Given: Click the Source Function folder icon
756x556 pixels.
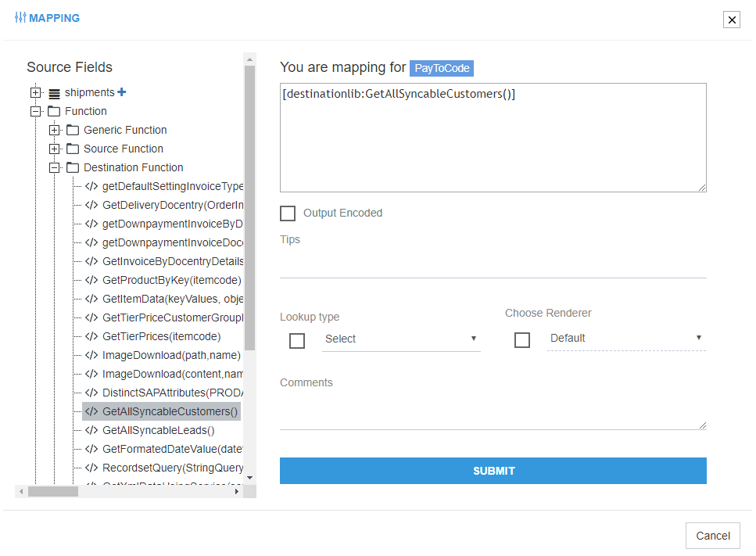Looking at the screenshot, I should coord(73,149).
